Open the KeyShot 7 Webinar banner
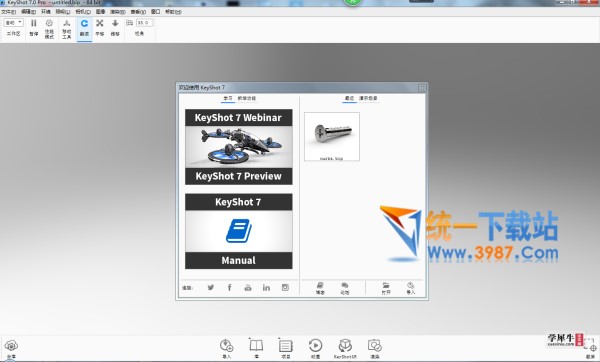The height and width of the screenshot is (362, 600). pyautogui.click(x=239, y=147)
